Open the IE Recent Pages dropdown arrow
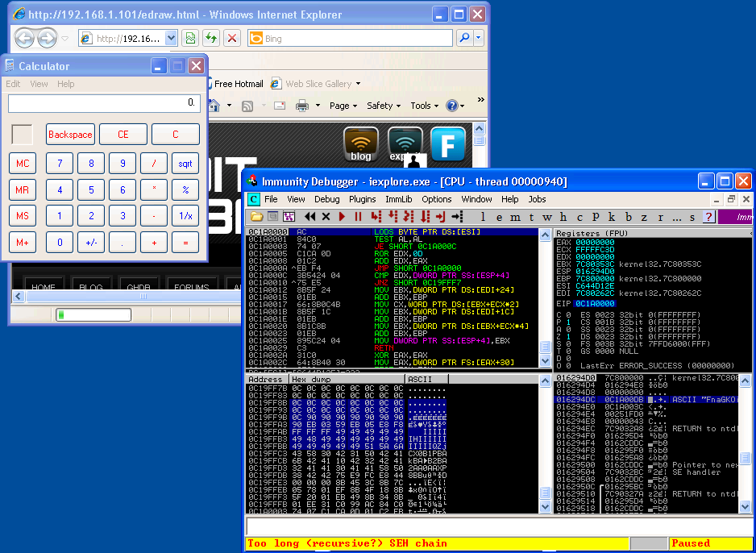 [65, 38]
